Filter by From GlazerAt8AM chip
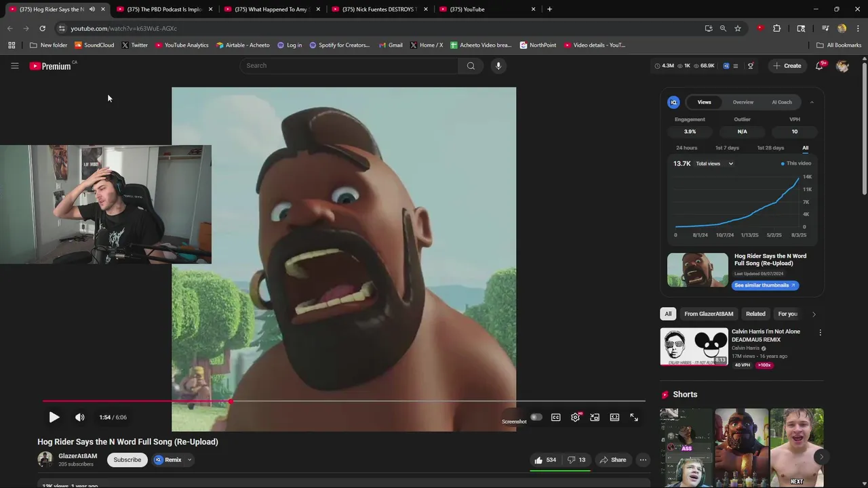This screenshot has height=488, width=868. click(x=709, y=314)
